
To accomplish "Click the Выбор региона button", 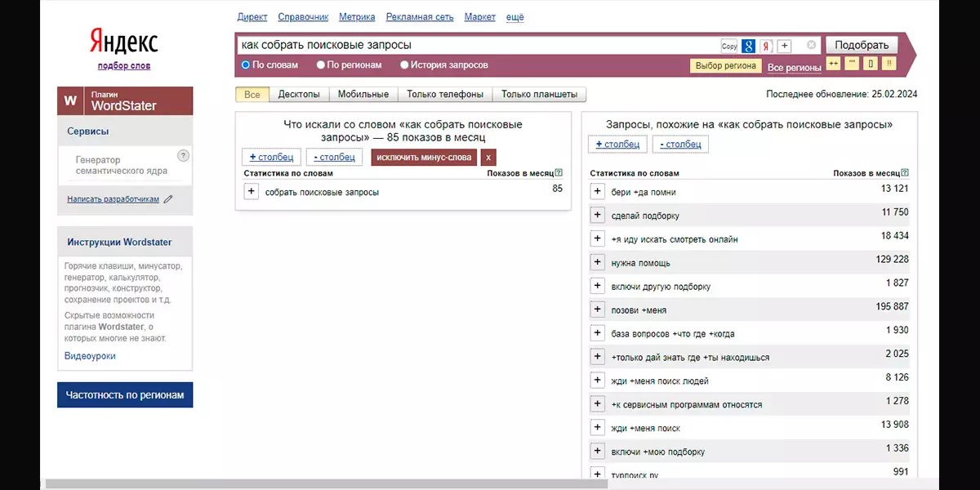I will coord(726,66).
